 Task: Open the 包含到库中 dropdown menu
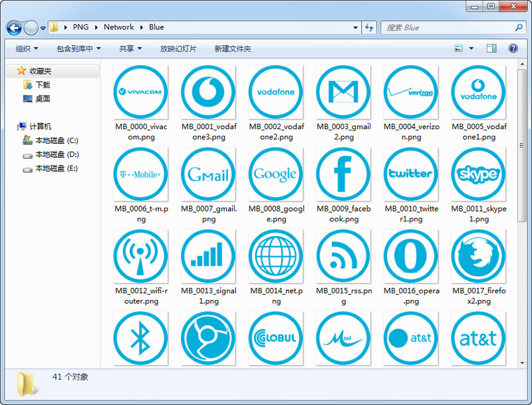(x=78, y=49)
